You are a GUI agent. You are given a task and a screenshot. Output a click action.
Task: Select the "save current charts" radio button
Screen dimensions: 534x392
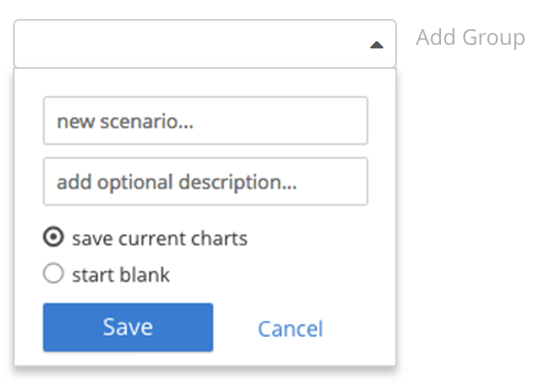coord(53,238)
